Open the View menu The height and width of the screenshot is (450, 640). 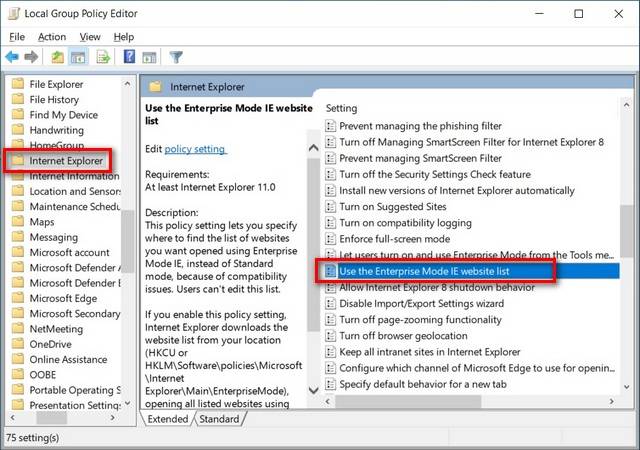[91, 37]
